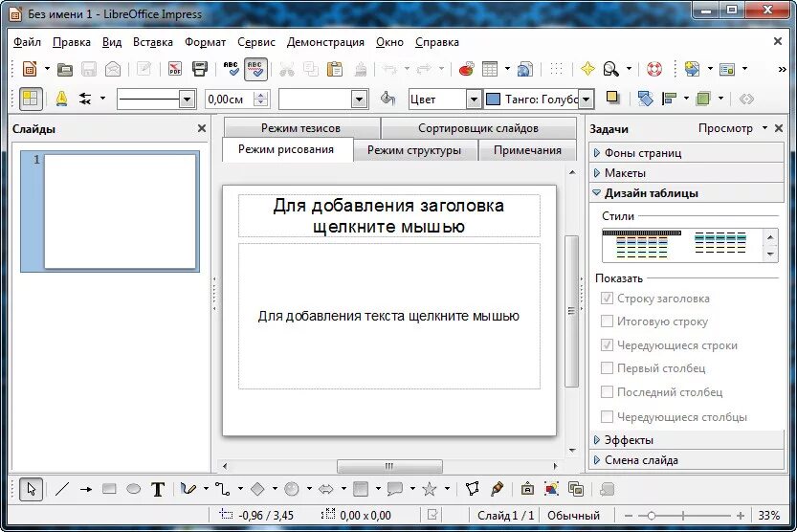Close the 'Слайды' panel
This screenshot has width=797, height=532.
click(x=202, y=128)
